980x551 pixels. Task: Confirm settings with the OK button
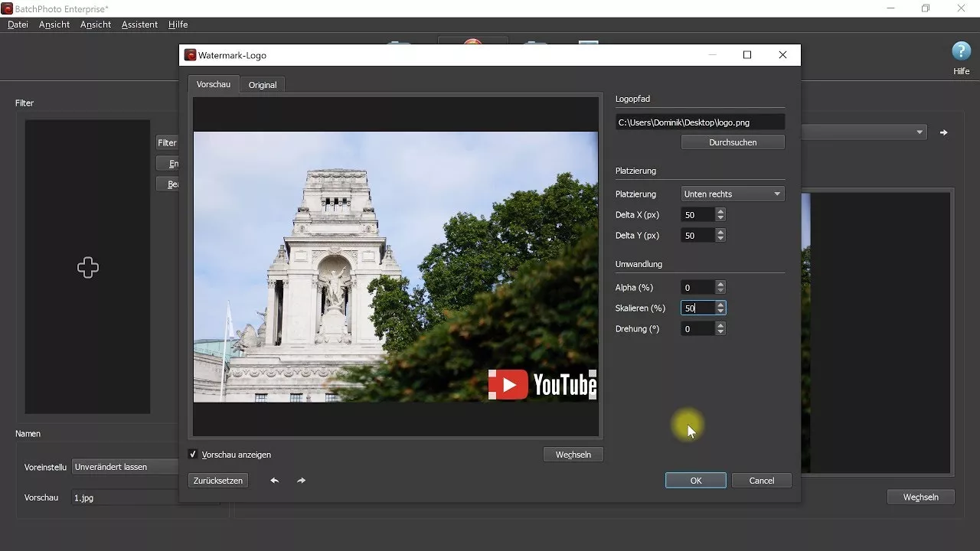tap(695, 480)
